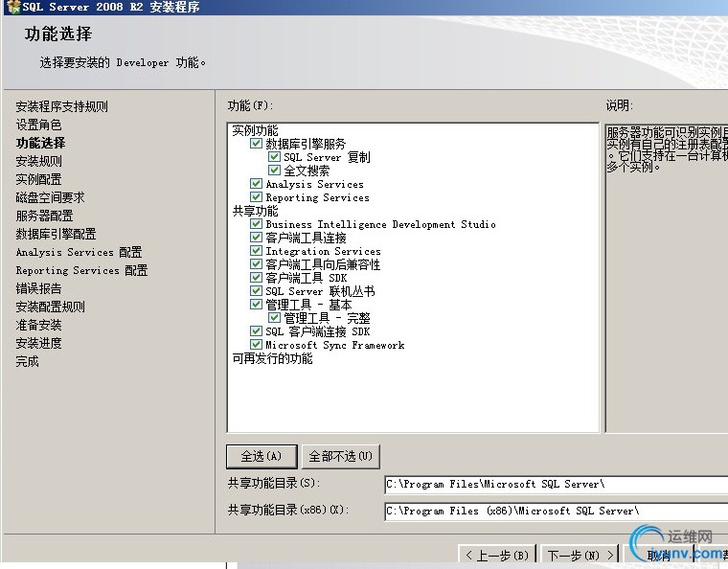Go back with 上一步(B) button

click(x=497, y=555)
